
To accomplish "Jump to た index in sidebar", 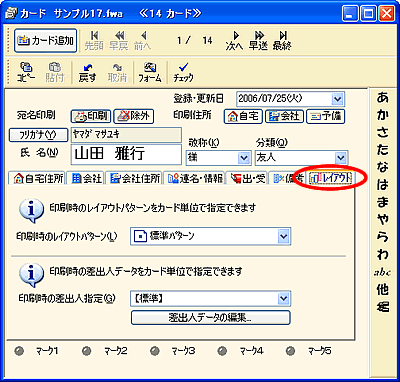I will [x=383, y=150].
